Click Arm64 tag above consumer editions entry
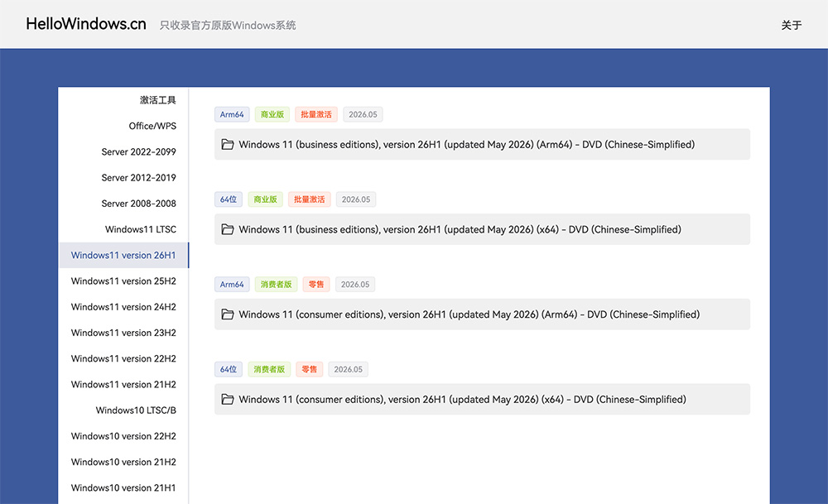828x504 pixels. point(232,284)
